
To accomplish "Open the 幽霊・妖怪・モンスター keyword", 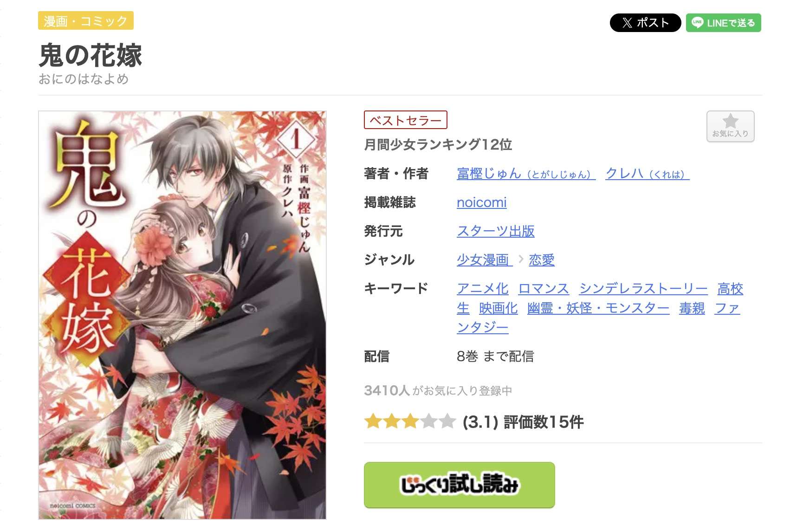I will (x=598, y=308).
